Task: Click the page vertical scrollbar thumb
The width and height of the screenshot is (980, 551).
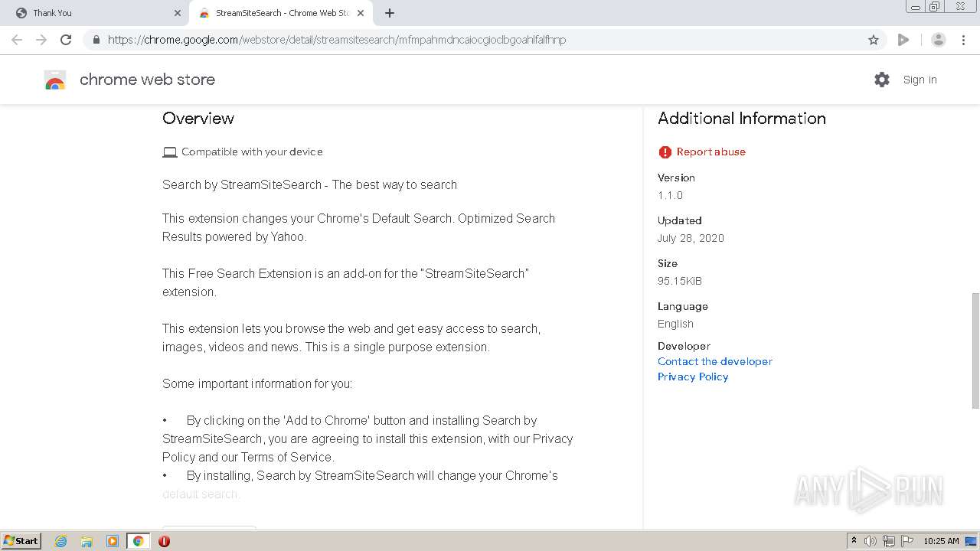Action: [x=975, y=351]
